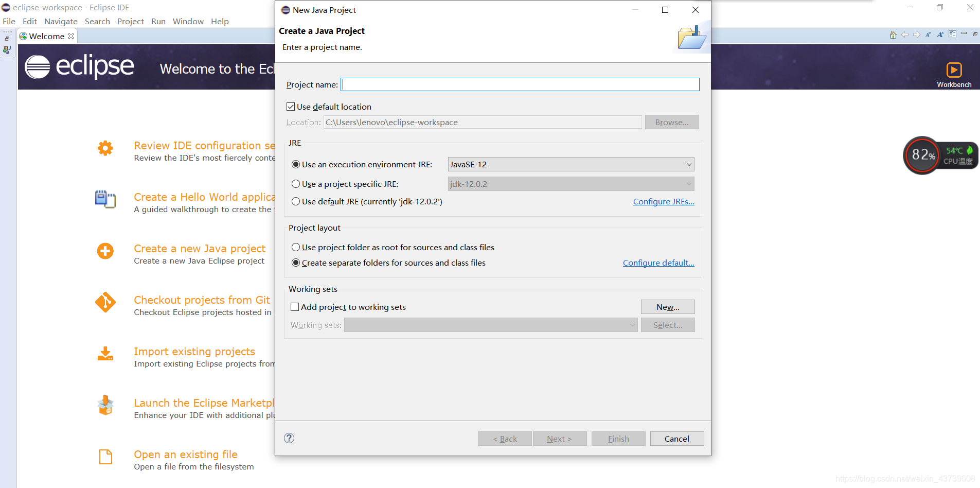Select Create separate folders for sources radio
Viewport: 980px width, 488px height.
(296, 263)
